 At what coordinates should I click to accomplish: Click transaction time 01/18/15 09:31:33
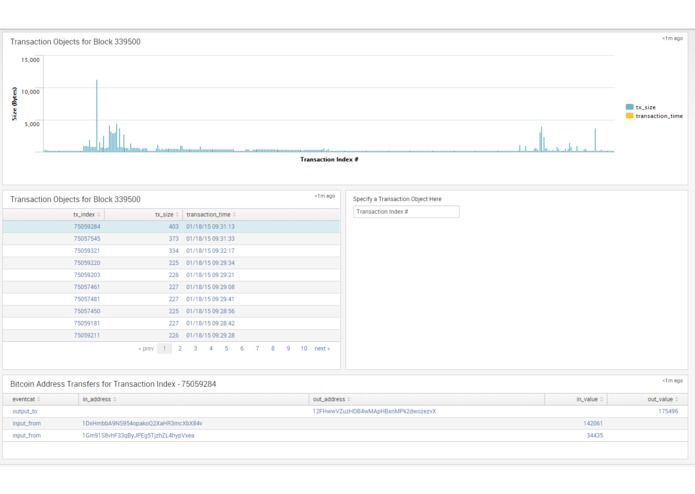pos(211,239)
